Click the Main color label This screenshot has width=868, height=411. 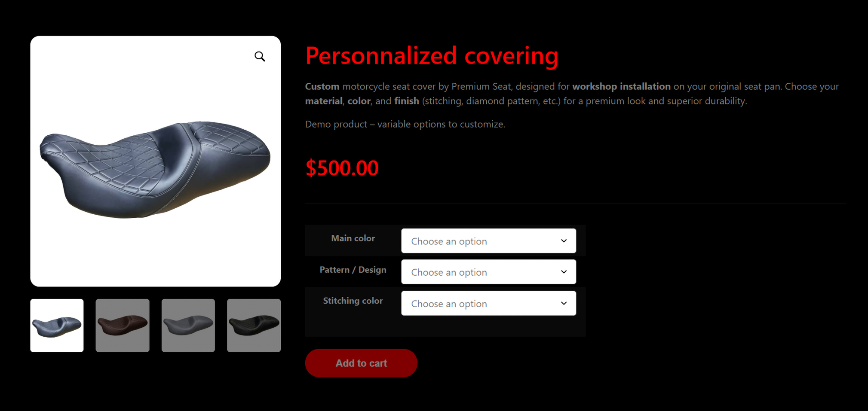(353, 238)
